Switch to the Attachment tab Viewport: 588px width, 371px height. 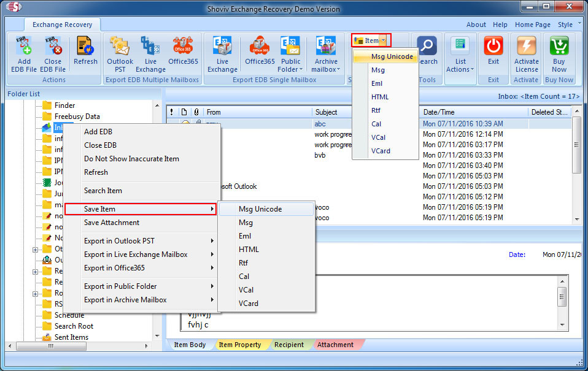[335, 345]
